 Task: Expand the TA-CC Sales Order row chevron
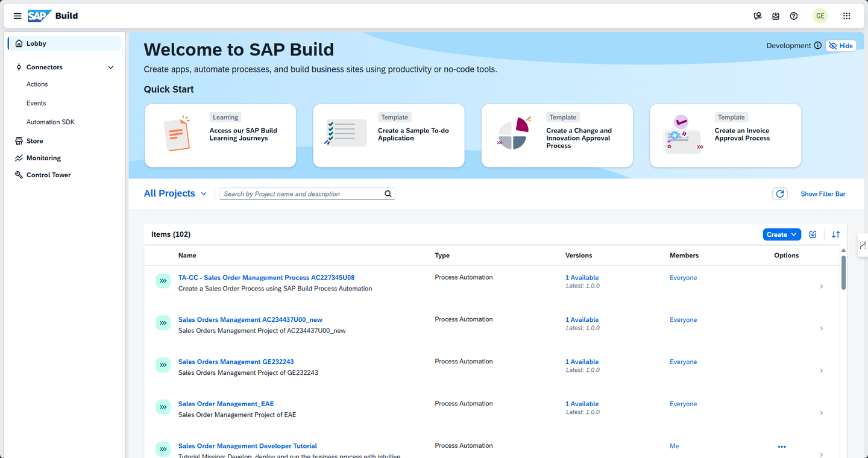(822, 287)
